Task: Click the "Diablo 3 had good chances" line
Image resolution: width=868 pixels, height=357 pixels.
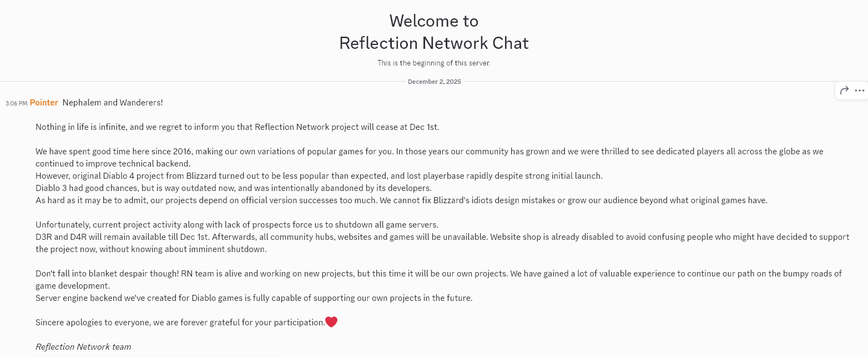Action: pyautogui.click(x=233, y=188)
